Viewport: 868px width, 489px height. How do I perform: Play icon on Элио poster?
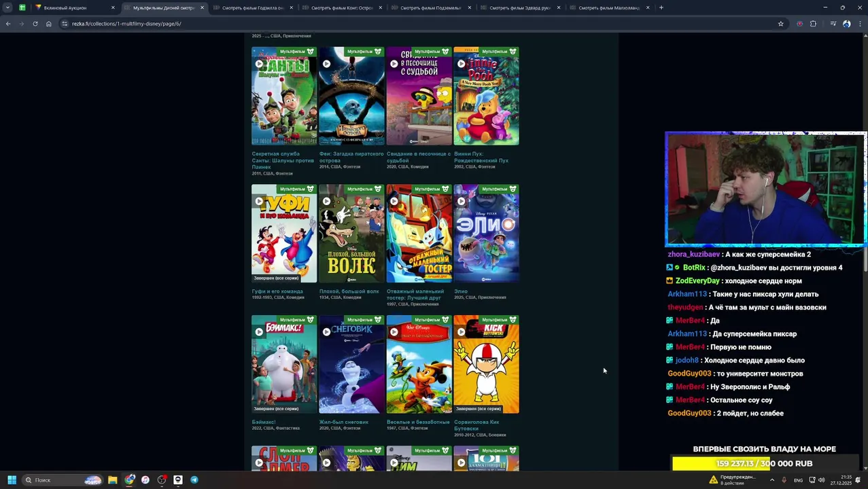(x=461, y=201)
